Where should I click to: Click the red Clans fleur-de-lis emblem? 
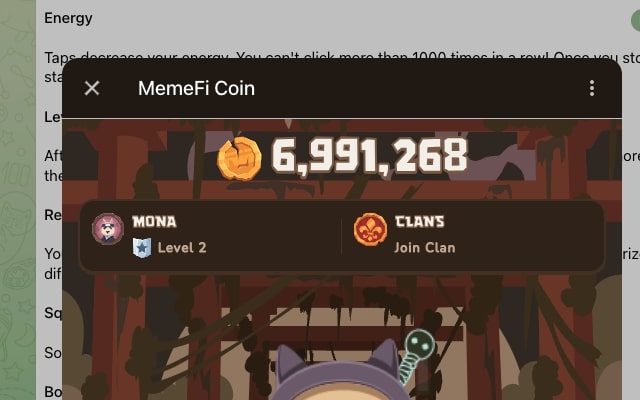click(x=370, y=229)
